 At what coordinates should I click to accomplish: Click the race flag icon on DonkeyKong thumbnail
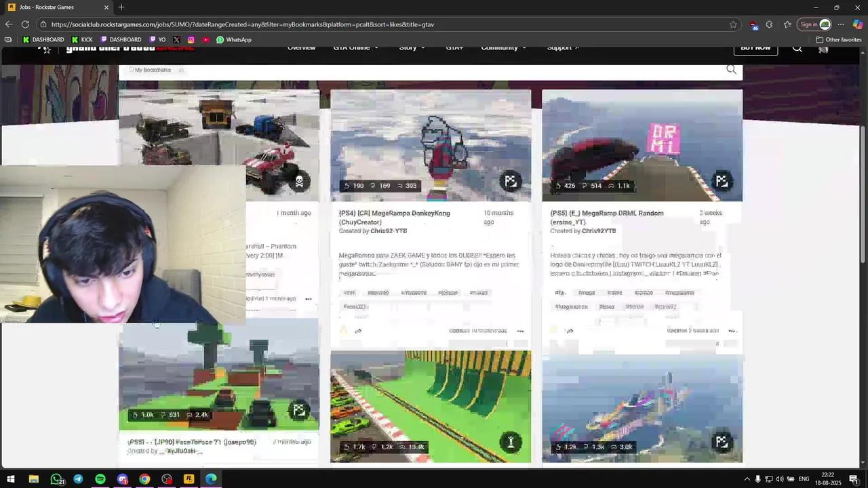tap(511, 181)
